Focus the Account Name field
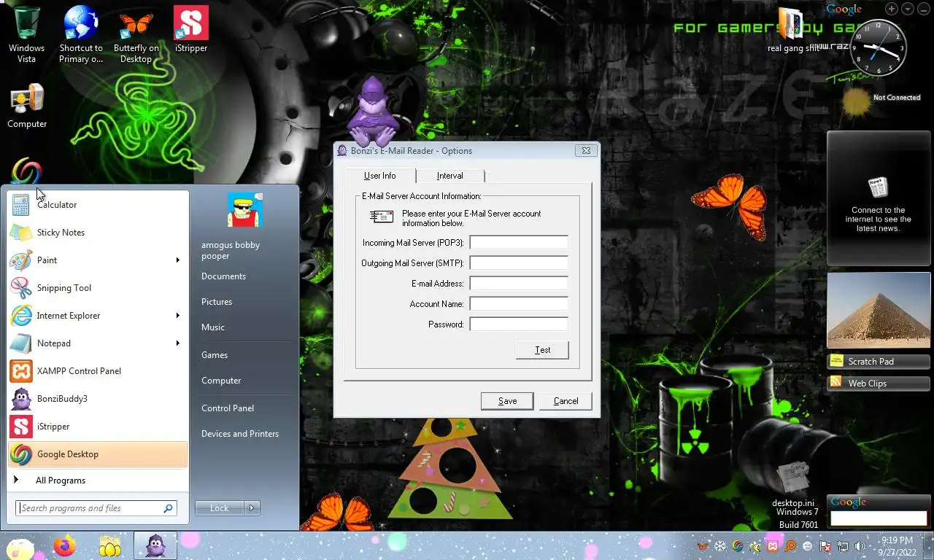The height and width of the screenshot is (560, 934). (x=519, y=304)
